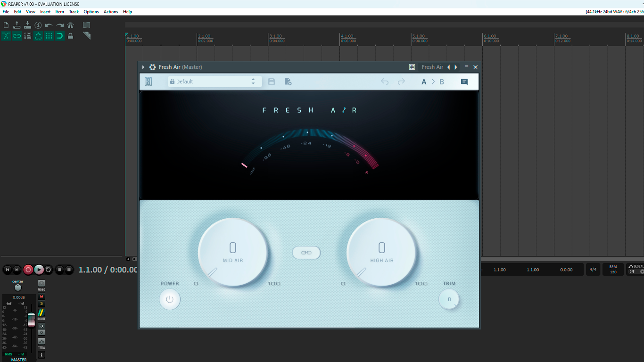This screenshot has height=362, width=644.
Task: Click master track info icon
Action: 41,354
